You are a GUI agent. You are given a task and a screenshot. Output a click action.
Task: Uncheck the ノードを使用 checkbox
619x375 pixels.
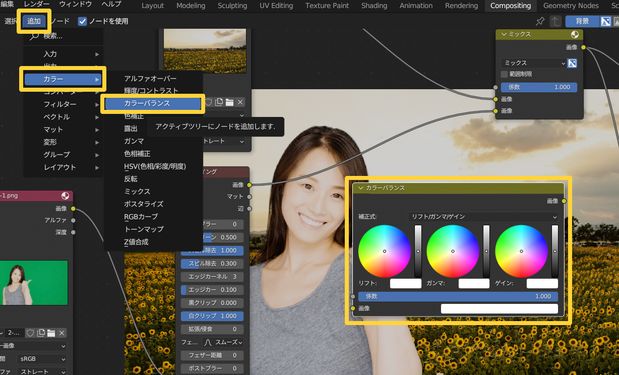pyautogui.click(x=82, y=21)
